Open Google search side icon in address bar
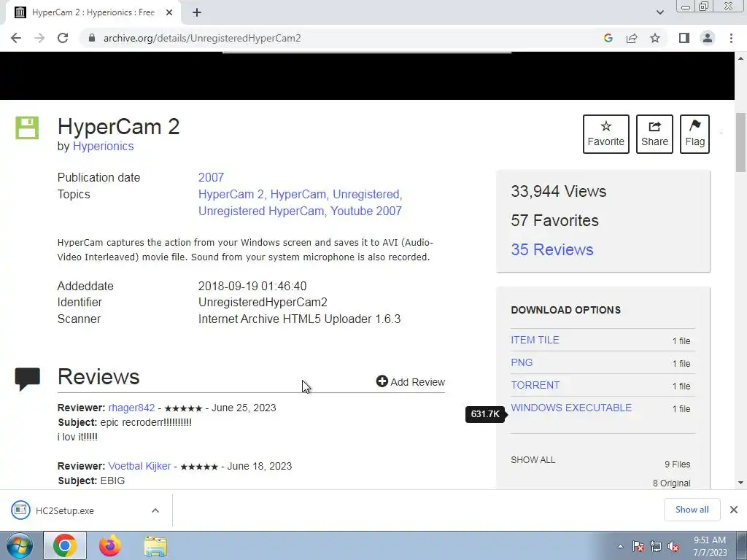747x560 pixels. (608, 38)
